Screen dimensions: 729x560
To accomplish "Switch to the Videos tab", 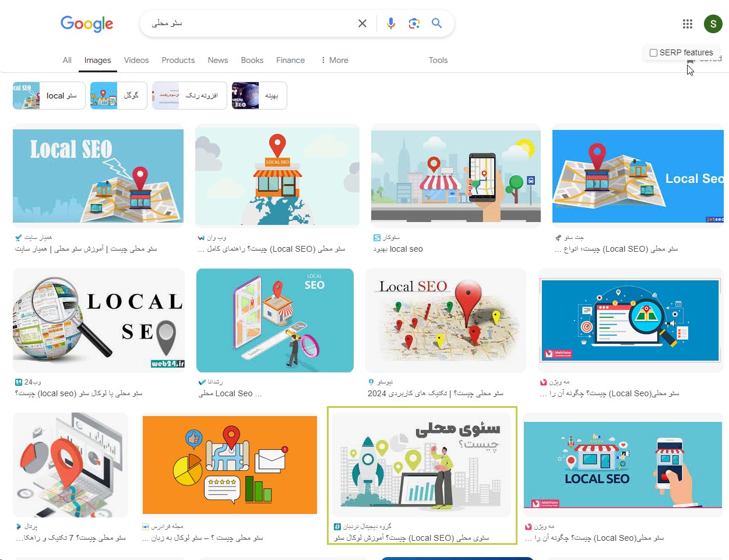I will click(136, 60).
